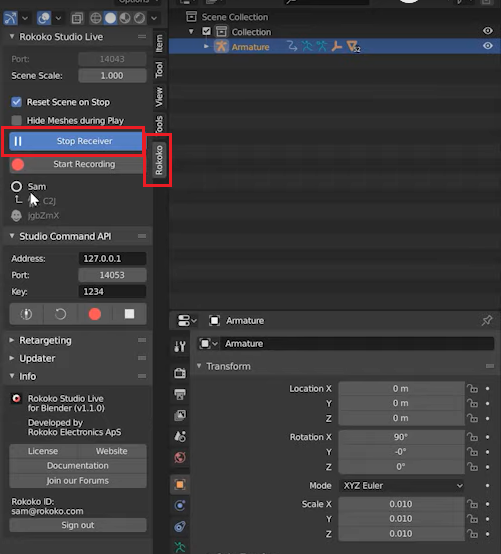Open the View Layer properties tab

pyautogui.click(x=180, y=415)
